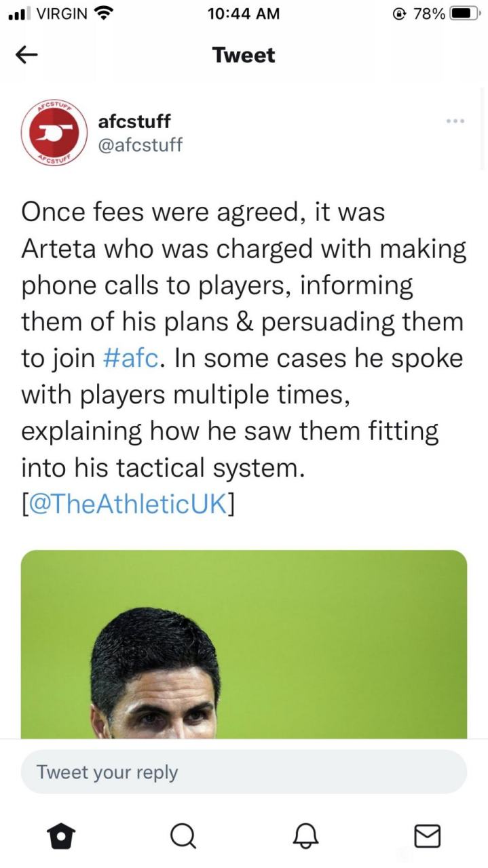Image resolution: width=488 pixels, height=868 pixels.
Task: Tap the afcstuff profile avatar
Action: 52,133
